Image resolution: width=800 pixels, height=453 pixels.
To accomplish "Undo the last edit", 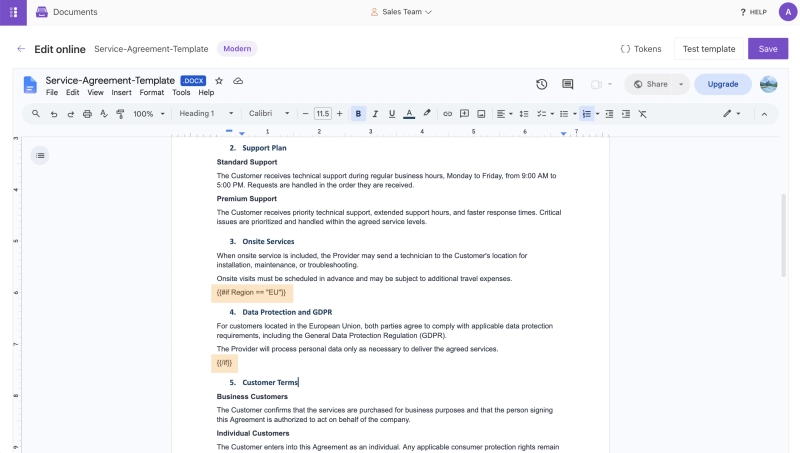I will click(54, 114).
